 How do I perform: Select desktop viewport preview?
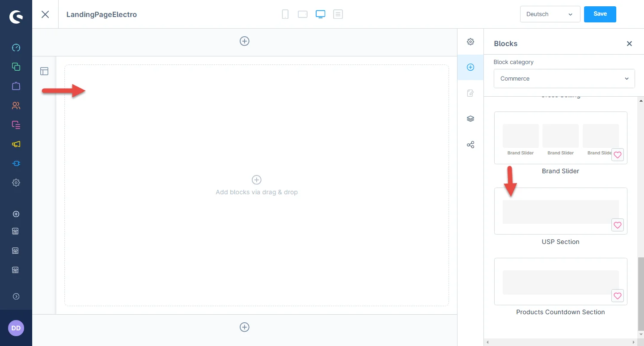(320, 14)
